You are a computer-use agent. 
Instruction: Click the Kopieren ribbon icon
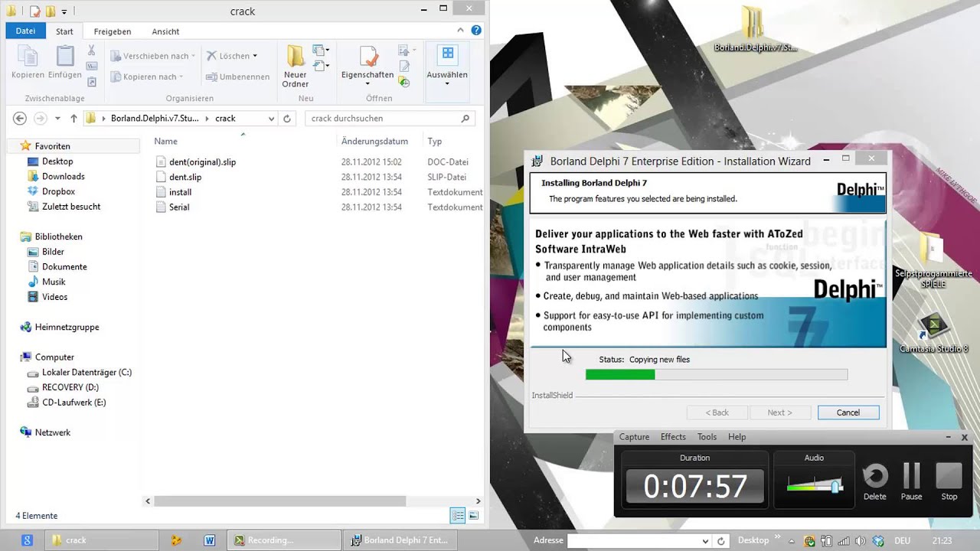pos(27,57)
